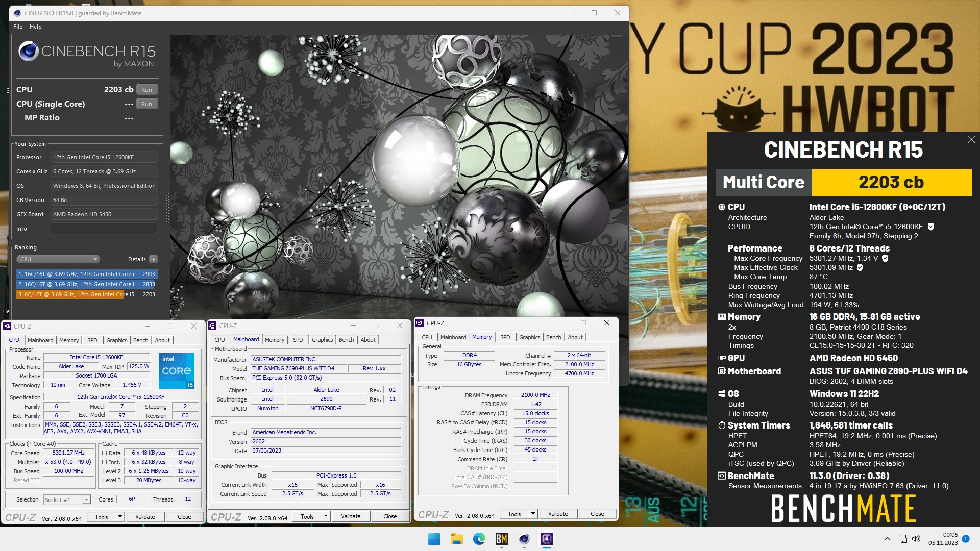Click the ASUSTeK COMPUTER INC. manufacturer field
The image size is (980, 551).
(326, 359)
